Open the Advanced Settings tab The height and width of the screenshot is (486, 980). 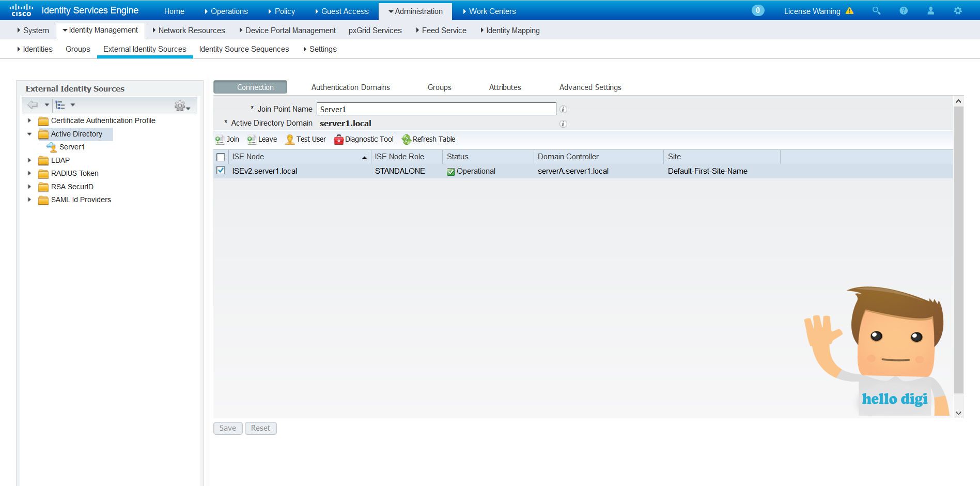[x=590, y=87]
